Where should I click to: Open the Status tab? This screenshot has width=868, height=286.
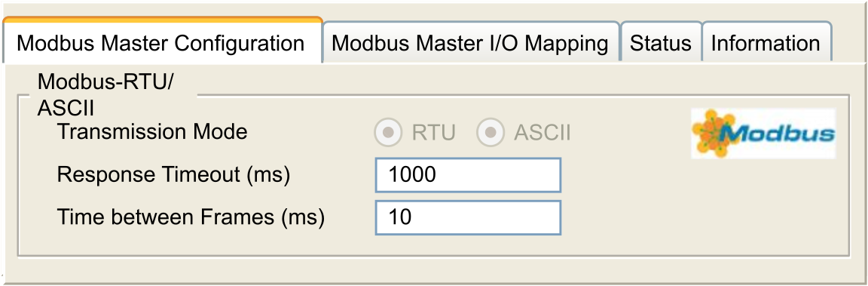pyautogui.click(x=661, y=42)
